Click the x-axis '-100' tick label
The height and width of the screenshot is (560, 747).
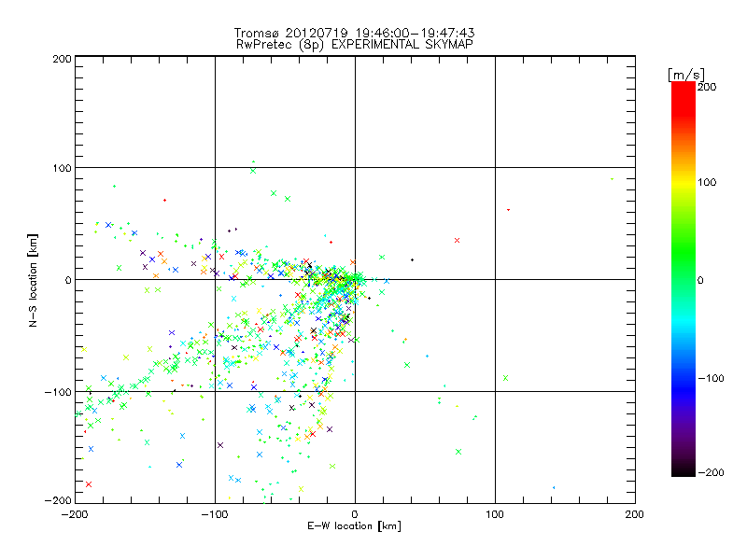pyautogui.click(x=215, y=514)
